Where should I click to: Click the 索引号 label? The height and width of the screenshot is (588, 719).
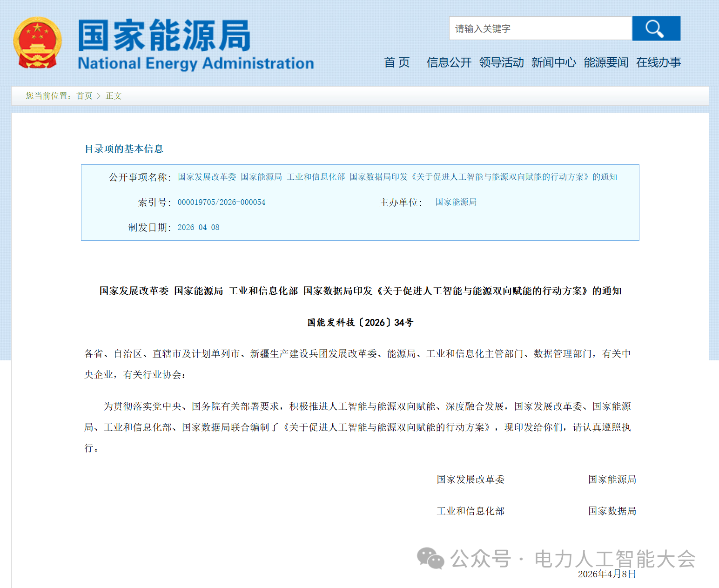pos(155,203)
